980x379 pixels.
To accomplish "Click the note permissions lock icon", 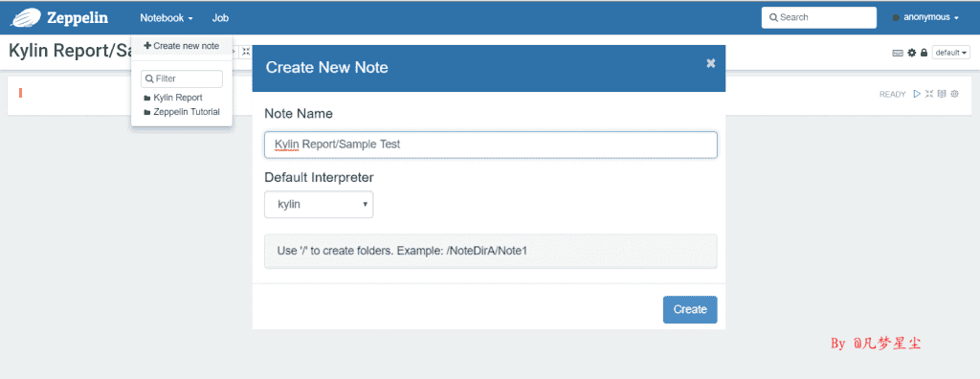I will point(924,53).
